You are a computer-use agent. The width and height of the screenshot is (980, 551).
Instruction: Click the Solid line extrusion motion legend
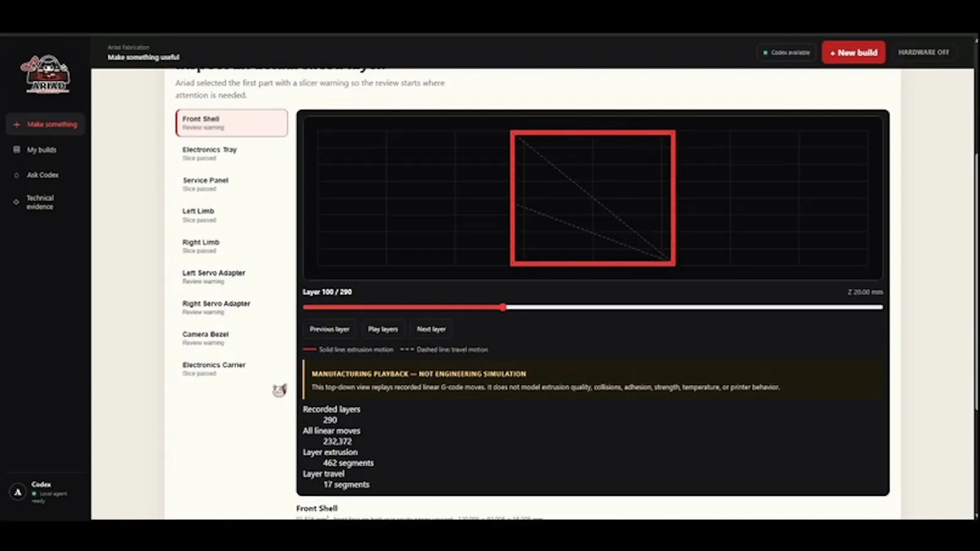click(x=349, y=349)
